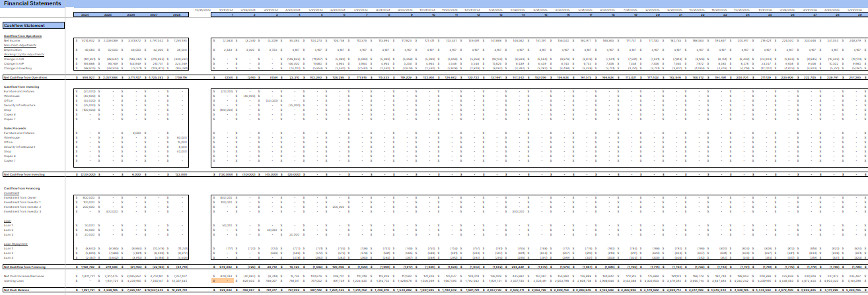Click the 'Loan' subheading
Image resolution: width=868 pixels, height=295 pixels.
tap(7, 220)
